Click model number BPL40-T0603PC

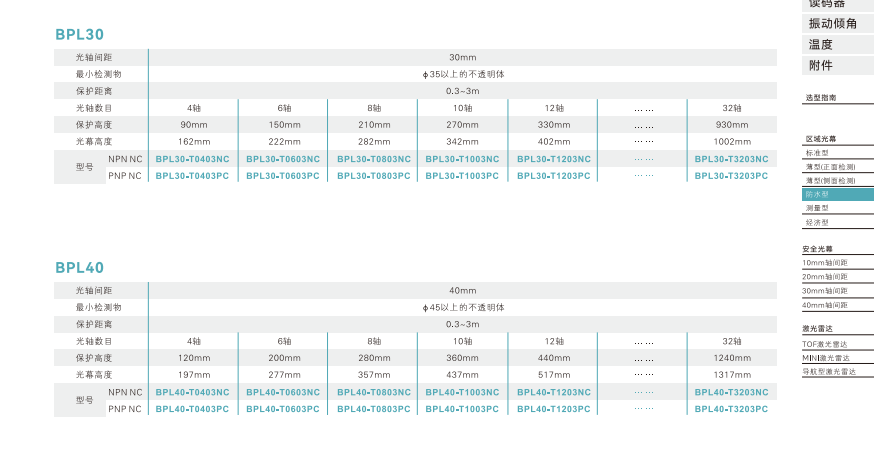pyautogui.click(x=283, y=408)
